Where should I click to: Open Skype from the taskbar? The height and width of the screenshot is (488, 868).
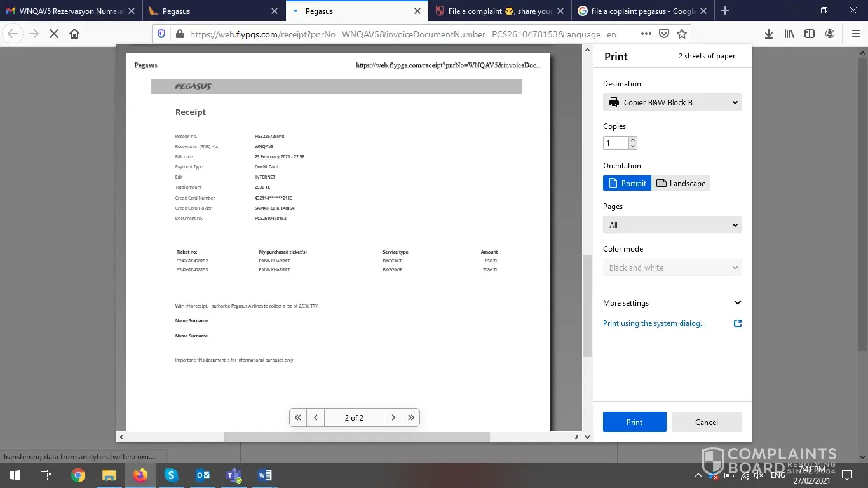point(171,475)
